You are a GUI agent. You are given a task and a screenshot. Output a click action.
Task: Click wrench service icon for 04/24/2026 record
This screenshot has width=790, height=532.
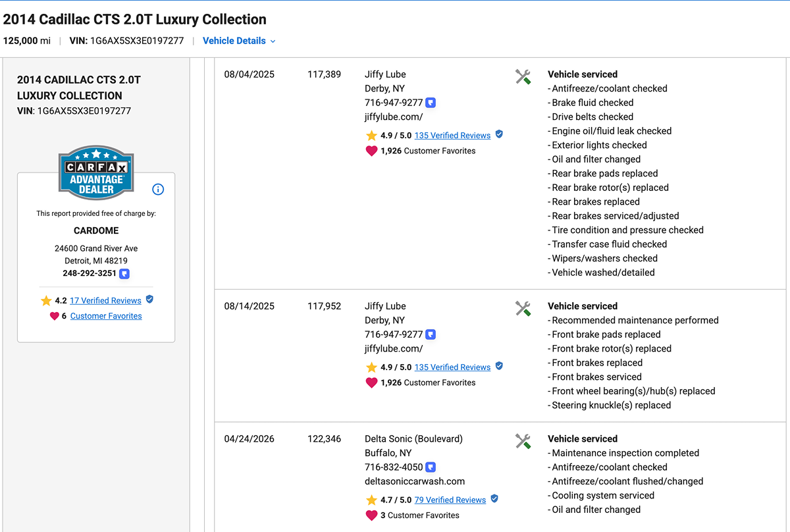(523, 441)
